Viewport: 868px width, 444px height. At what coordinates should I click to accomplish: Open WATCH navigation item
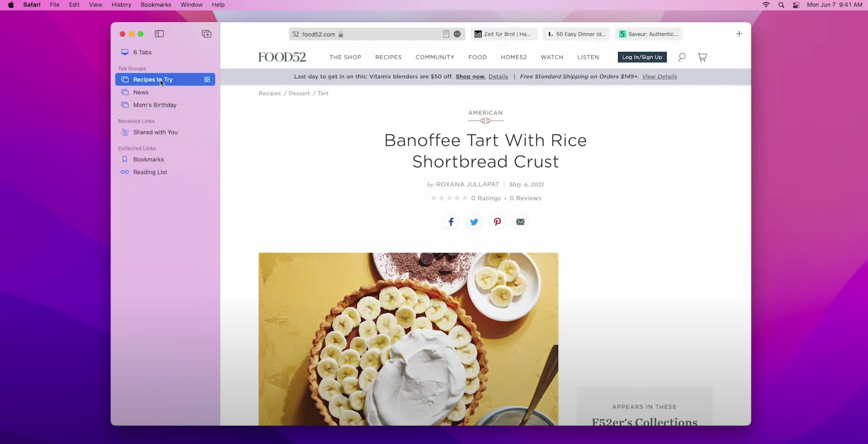pos(552,57)
